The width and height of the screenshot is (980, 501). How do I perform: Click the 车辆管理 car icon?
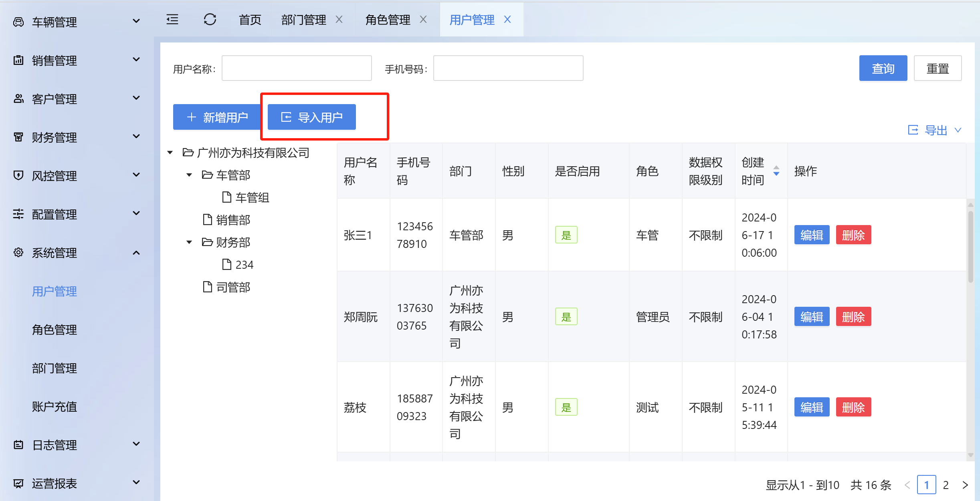[18, 22]
